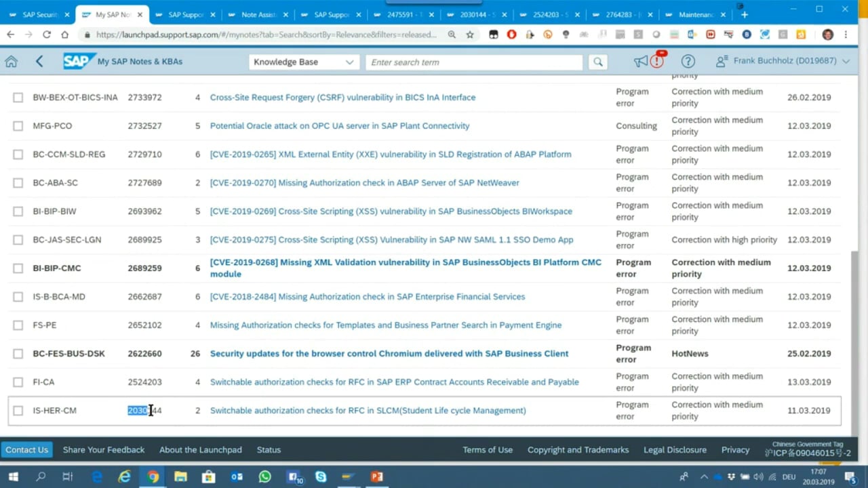Open the Chromium security updates note
868x488 pixels.
coord(389,354)
